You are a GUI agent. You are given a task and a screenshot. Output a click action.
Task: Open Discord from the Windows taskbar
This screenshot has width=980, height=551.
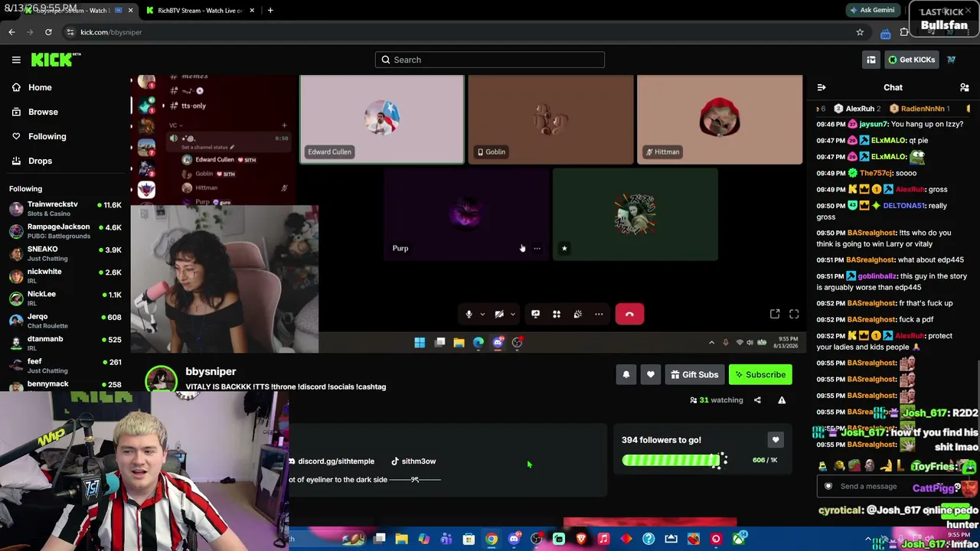point(514,540)
